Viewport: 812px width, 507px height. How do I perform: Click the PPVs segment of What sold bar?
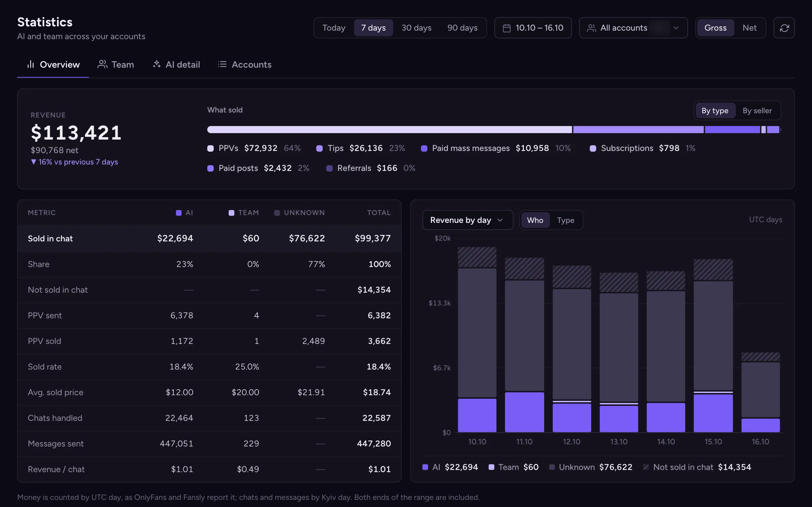pos(390,130)
